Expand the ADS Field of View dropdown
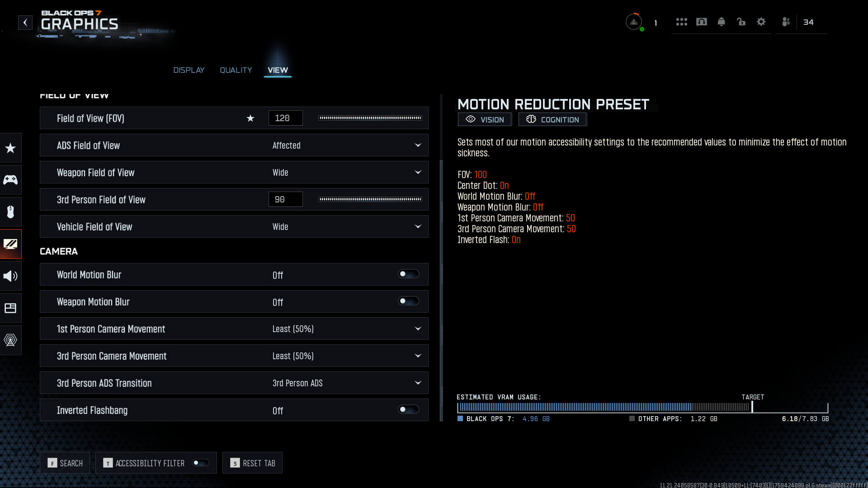 (417, 145)
